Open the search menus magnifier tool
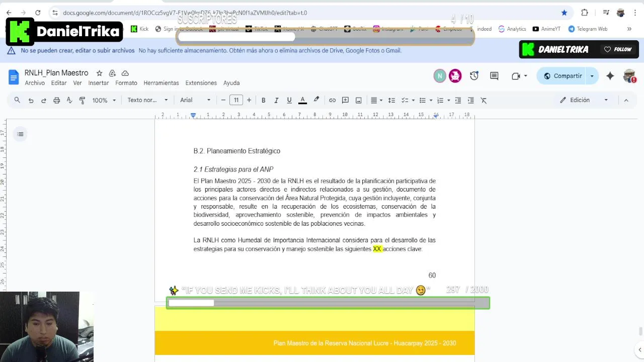Image resolution: width=644 pixels, height=362 pixels. point(17,100)
